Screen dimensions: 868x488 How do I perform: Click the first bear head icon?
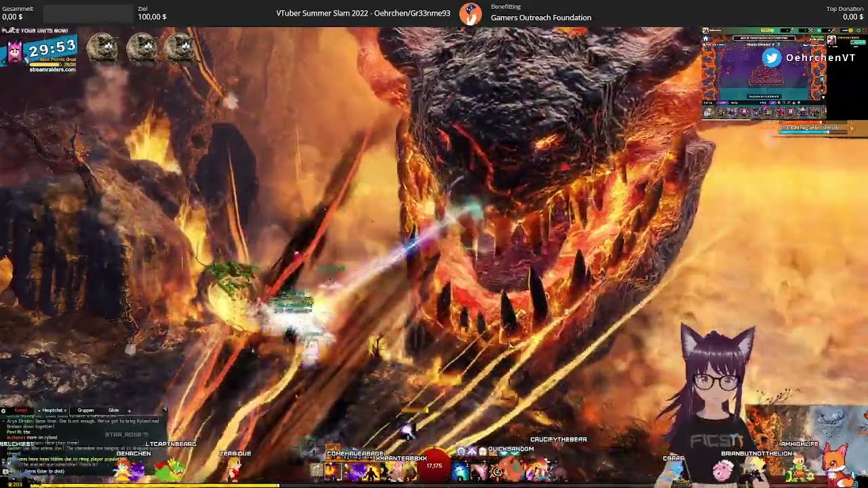[x=102, y=47]
